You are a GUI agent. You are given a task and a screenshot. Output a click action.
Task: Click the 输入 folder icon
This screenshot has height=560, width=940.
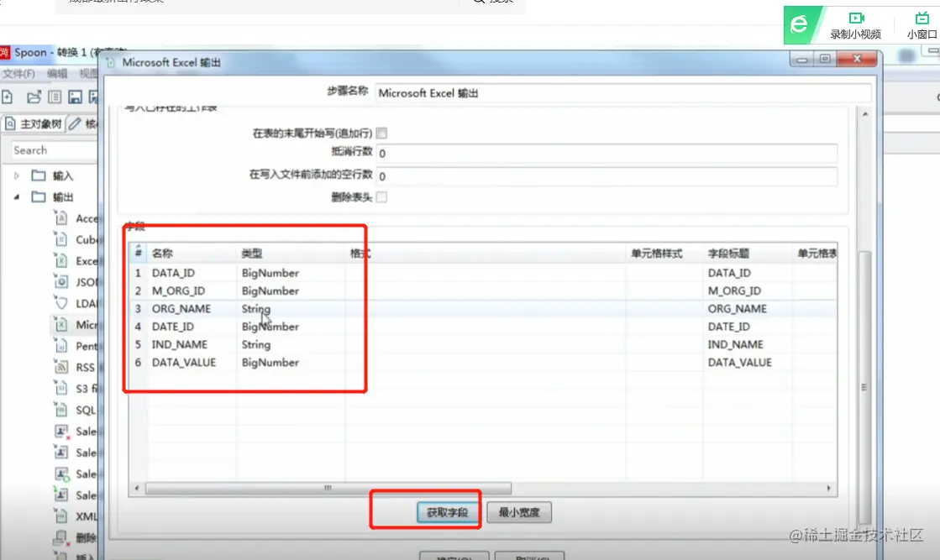(x=39, y=175)
